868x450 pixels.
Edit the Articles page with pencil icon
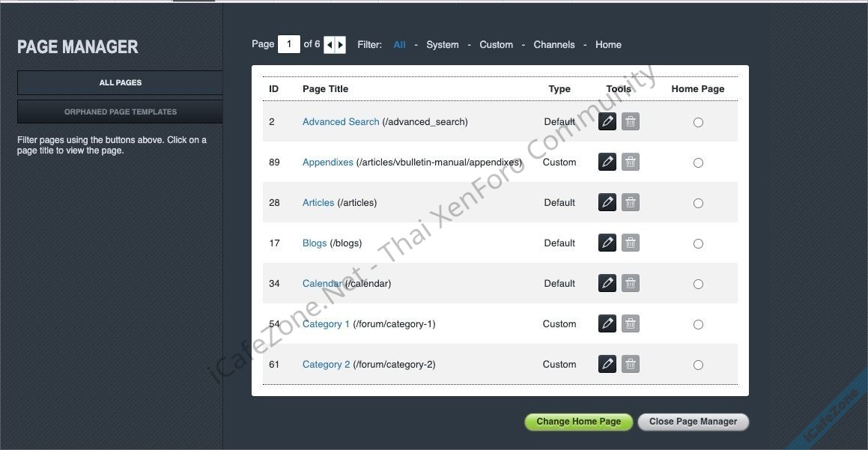click(607, 203)
